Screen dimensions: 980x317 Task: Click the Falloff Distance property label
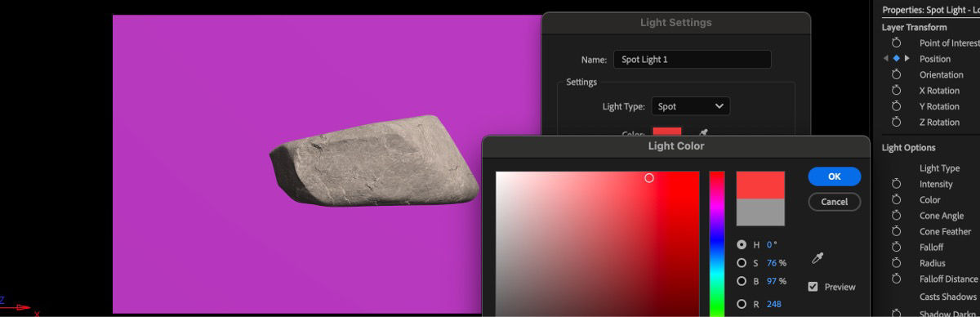948,279
